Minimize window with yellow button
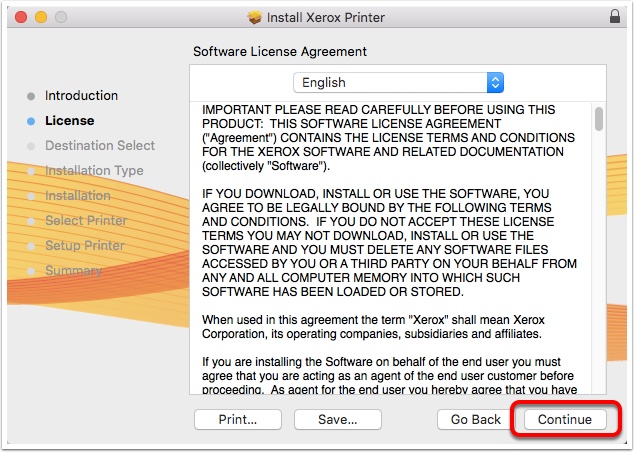634x452 pixels. pyautogui.click(x=41, y=17)
